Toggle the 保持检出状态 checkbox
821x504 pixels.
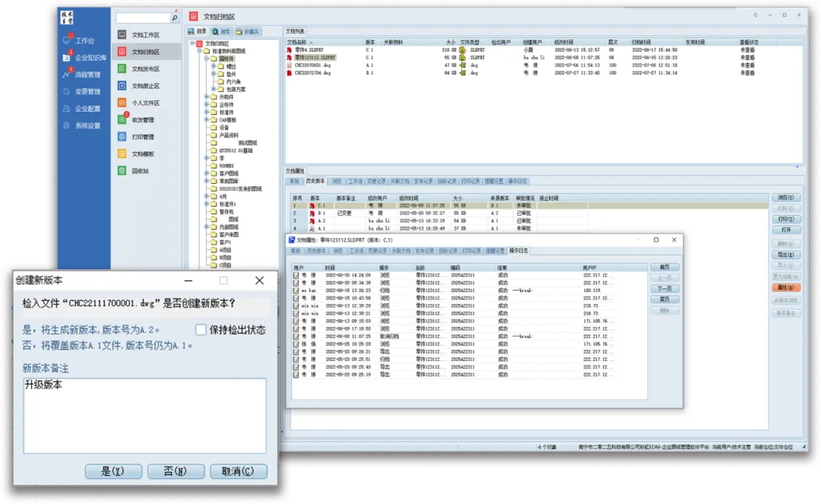201,330
